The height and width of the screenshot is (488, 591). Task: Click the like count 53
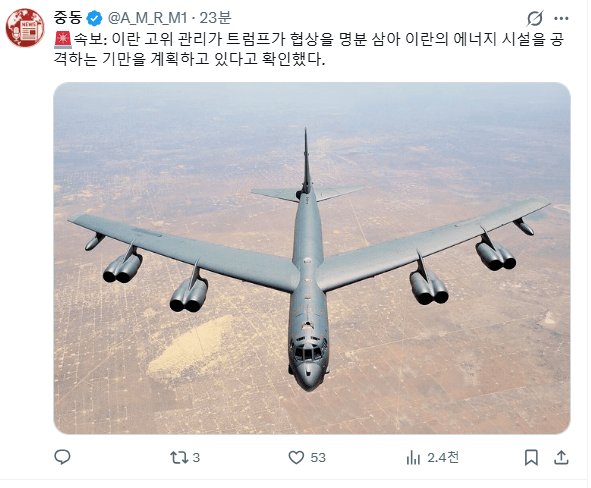[x=318, y=457]
